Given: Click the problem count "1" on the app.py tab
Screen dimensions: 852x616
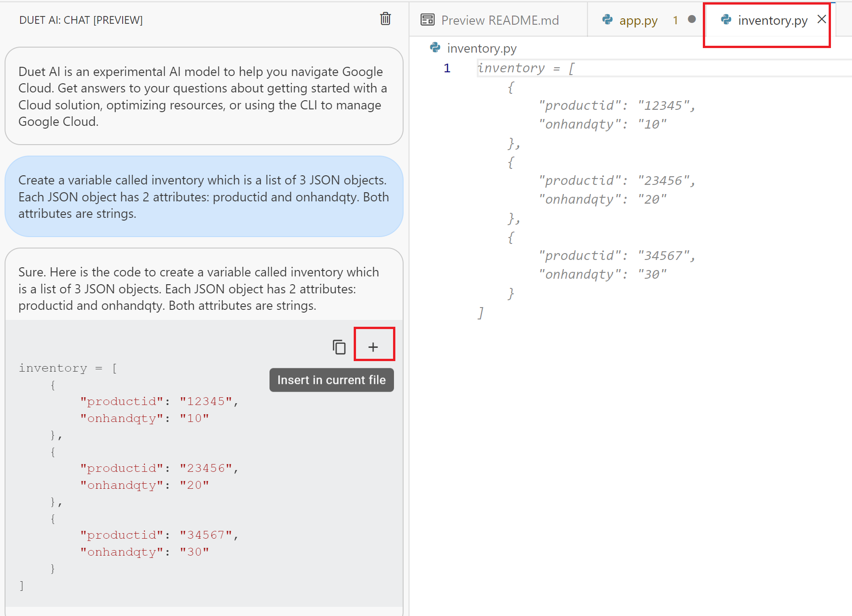Looking at the screenshot, I should point(675,20).
